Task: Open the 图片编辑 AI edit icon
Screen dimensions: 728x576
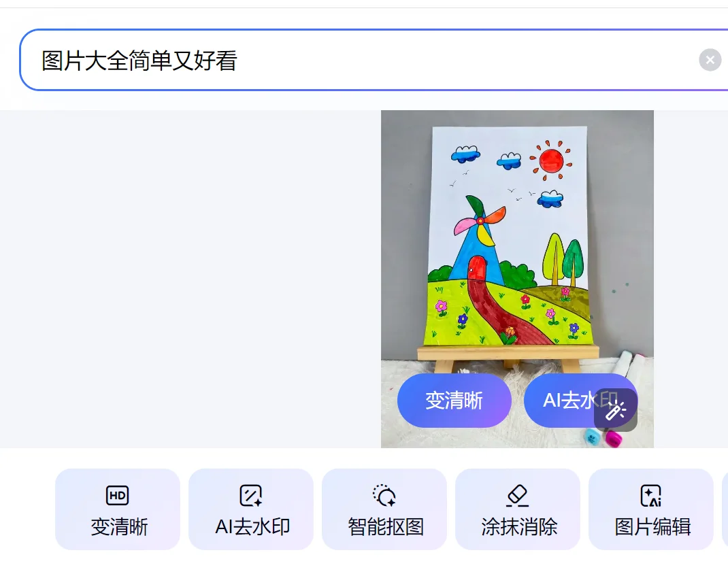Action: (x=651, y=495)
